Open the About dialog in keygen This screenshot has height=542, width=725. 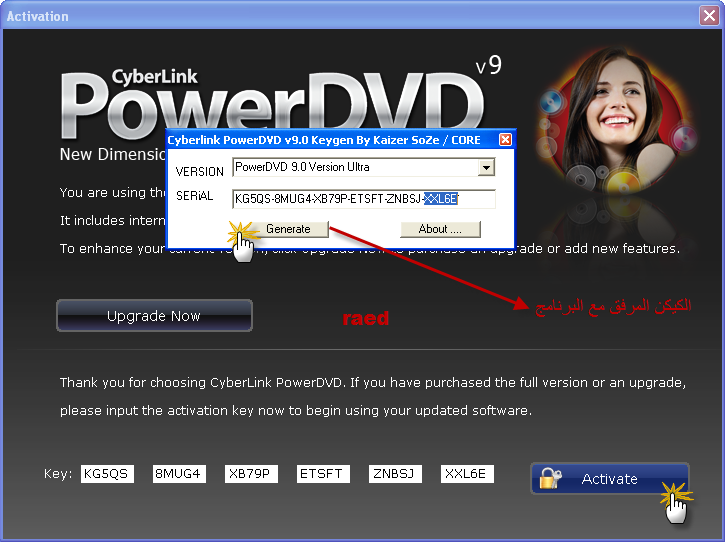(440, 229)
